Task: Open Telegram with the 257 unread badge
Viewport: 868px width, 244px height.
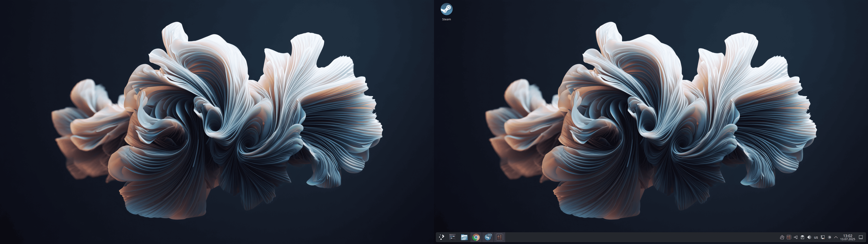Action: coord(488,237)
